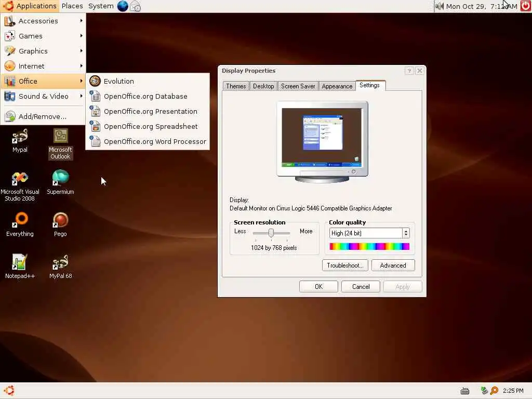Screen dimensions: 532x399
Task: Expand the Games submenu
Action: point(43,36)
